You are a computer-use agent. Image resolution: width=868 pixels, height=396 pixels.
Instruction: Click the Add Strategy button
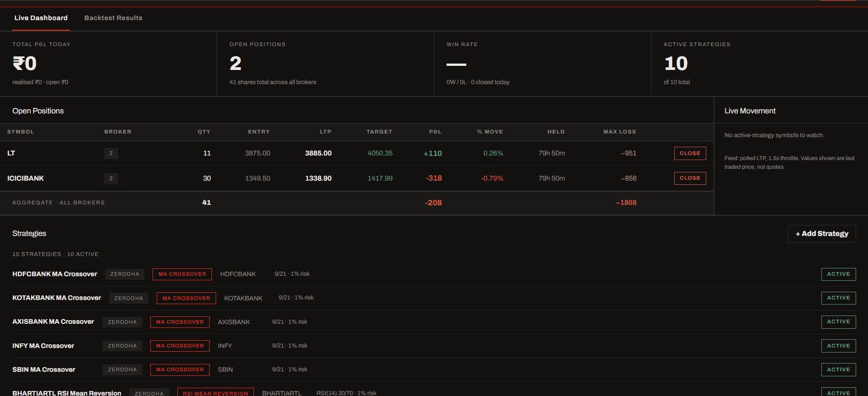click(x=822, y=234)
